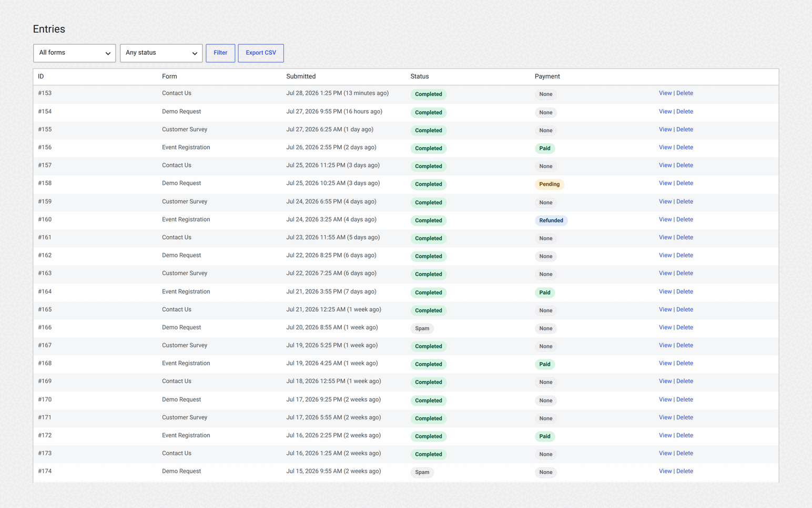
Task: Delete entry #156
Action: click(685, 147)
